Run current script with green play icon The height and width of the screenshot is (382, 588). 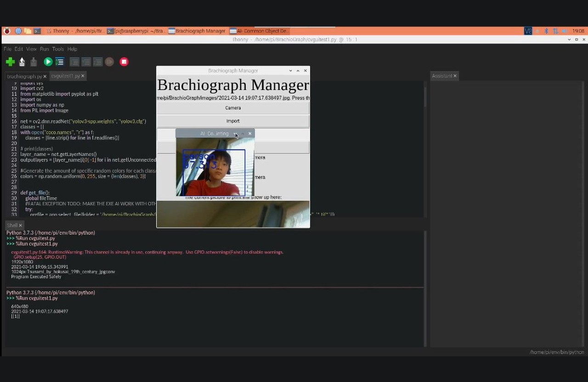[x=48, y=62]
